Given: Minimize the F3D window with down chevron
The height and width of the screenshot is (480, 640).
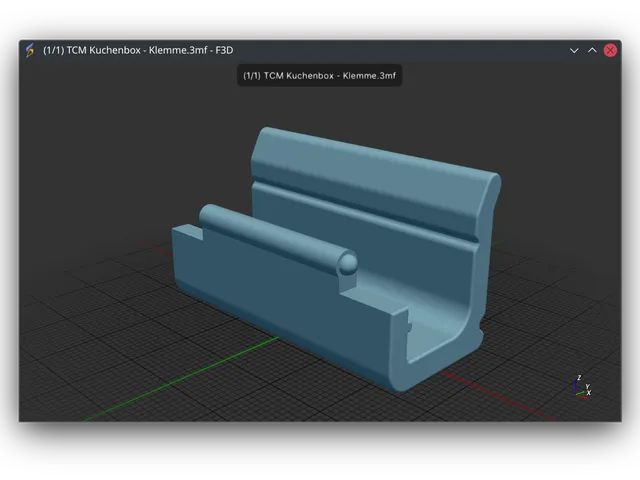Looking at the screenshot, I should pos(574,51).
